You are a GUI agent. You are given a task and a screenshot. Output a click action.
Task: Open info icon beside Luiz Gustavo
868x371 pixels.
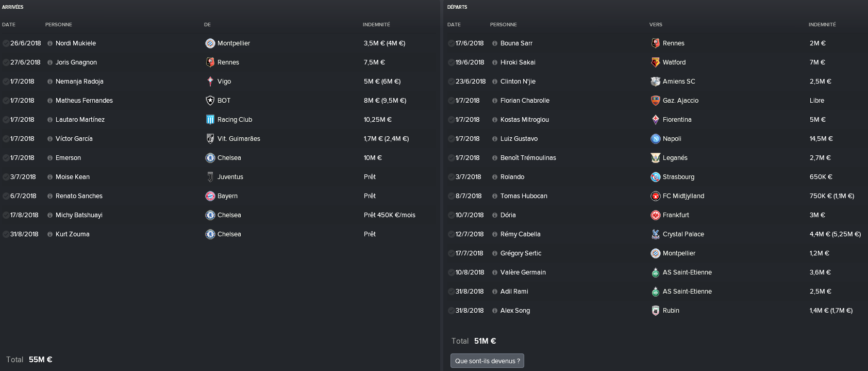click(x=495, y=139)
